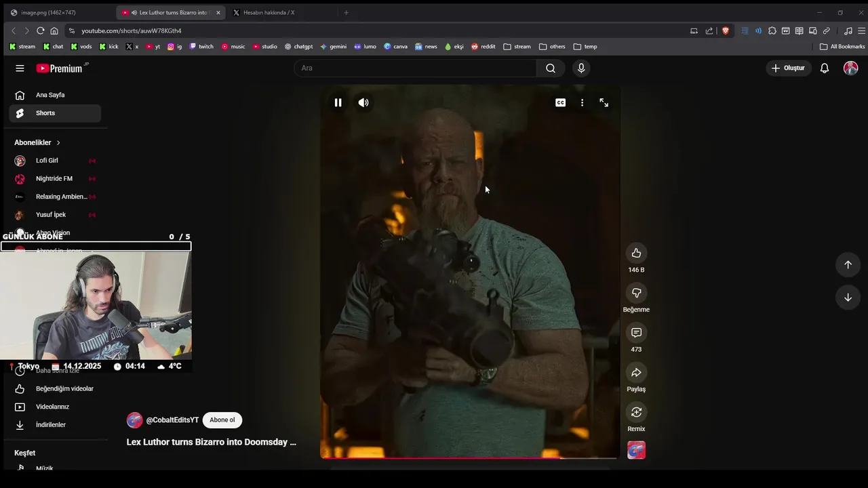Like the Short with thumbs-up icon

(636, 253)
